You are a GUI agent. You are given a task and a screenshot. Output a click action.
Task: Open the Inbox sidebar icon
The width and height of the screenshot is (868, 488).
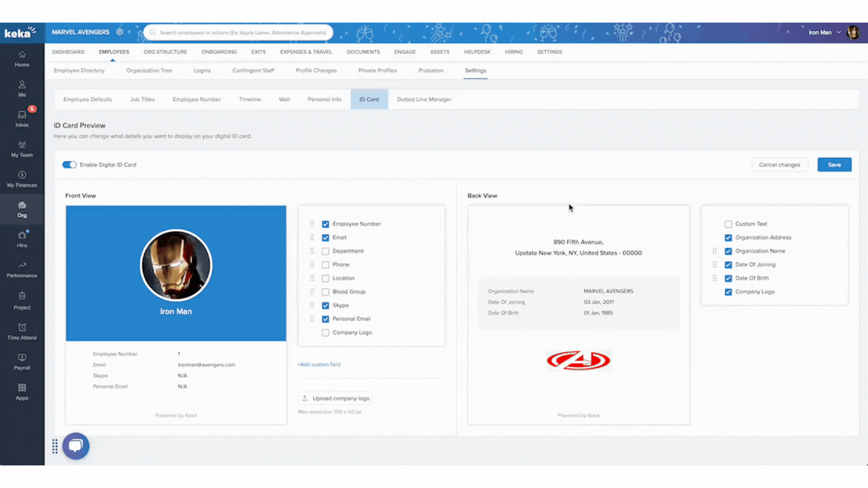coord(22,115)
